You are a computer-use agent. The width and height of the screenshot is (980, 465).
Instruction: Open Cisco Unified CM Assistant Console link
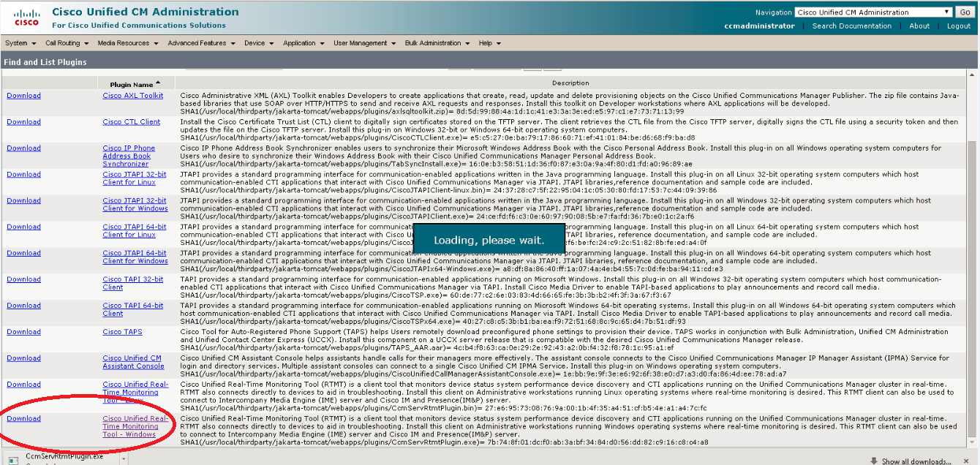click(x=133, y=363)
